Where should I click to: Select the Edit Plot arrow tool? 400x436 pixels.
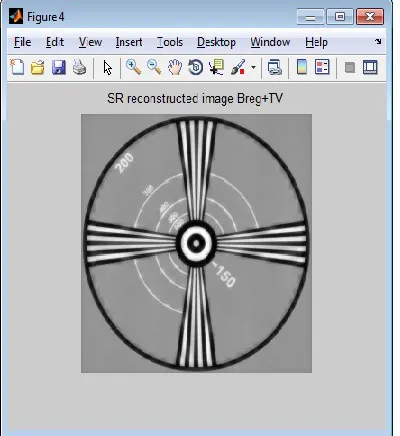107,68
